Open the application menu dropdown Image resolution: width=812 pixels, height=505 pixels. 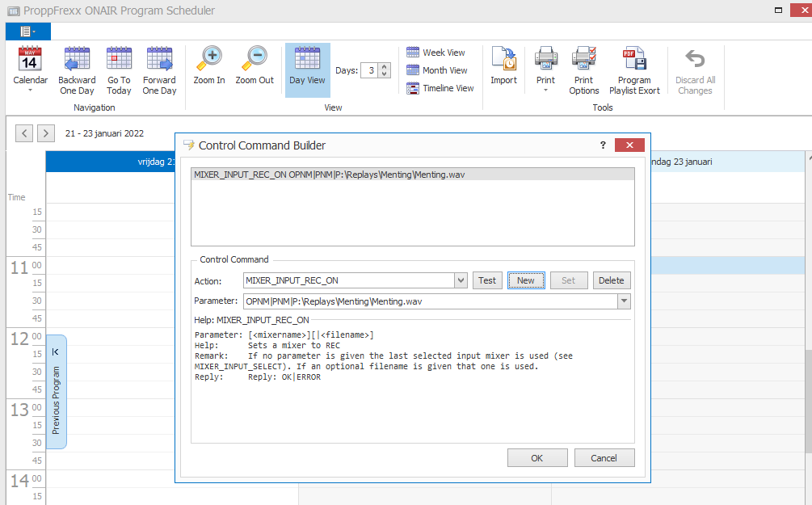coord(28,32)
